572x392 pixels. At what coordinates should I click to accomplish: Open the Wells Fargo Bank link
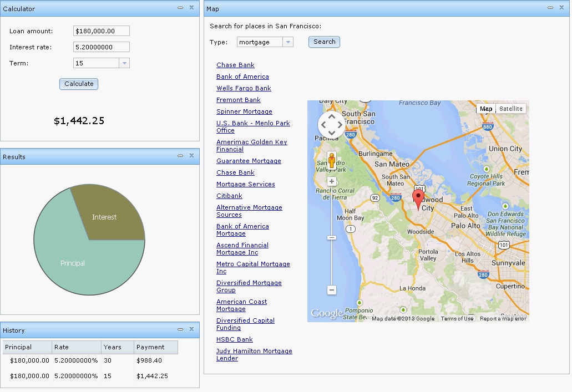coord(244,88)
